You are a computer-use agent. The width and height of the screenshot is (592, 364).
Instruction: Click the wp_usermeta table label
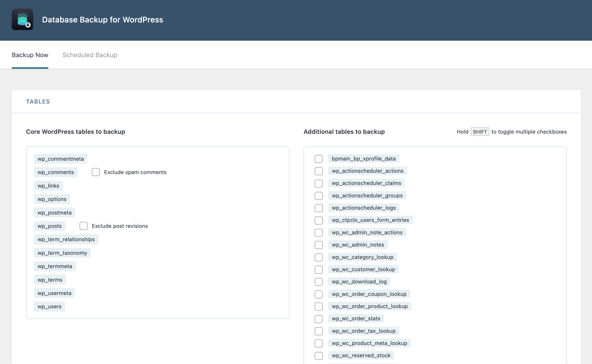(x=54, y=293)
